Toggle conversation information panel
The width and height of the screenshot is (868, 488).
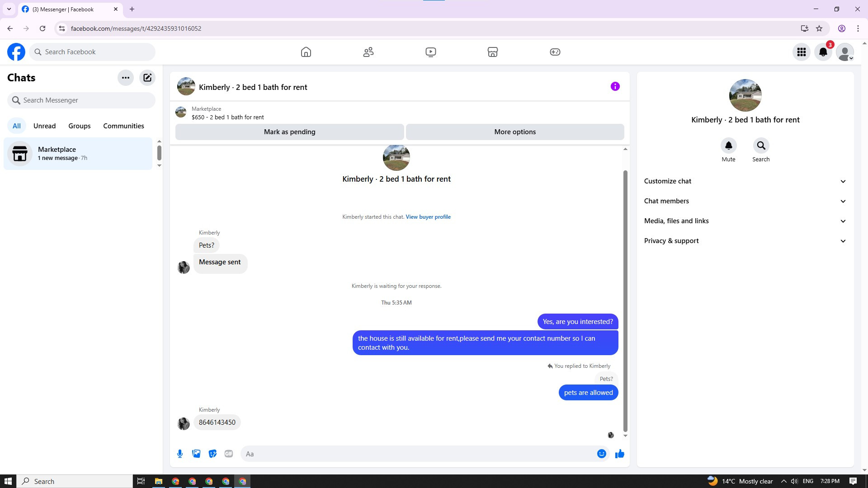coord(615,86)
